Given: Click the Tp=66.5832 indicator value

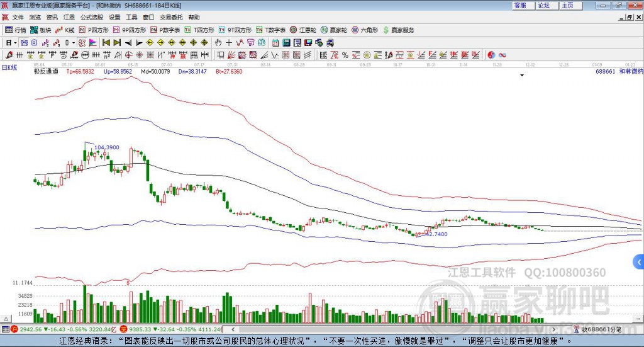Looking at the screenshot, I should coord(80,72).
